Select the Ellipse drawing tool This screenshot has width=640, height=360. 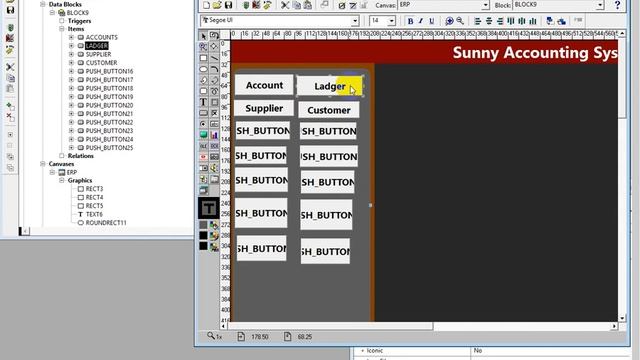203,69
